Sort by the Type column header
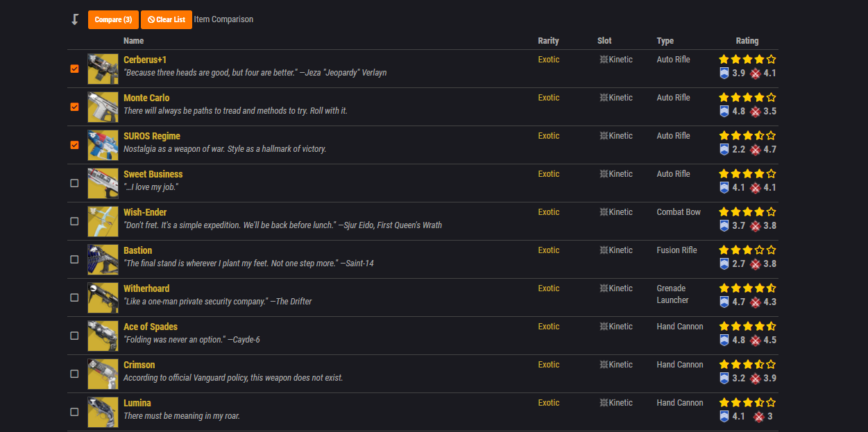 tap(665, 41)
